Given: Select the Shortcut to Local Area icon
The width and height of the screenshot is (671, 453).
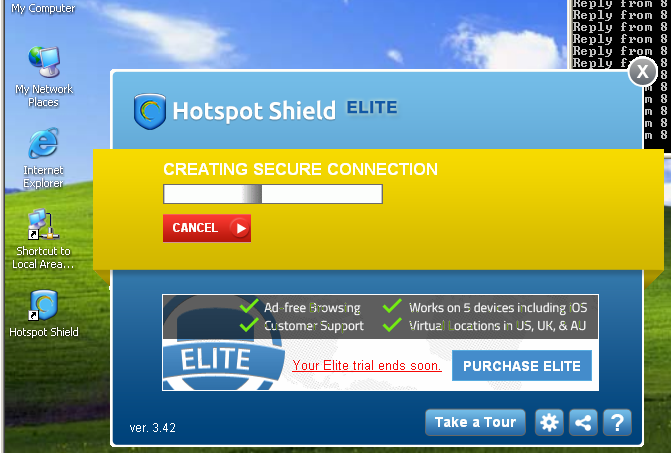Looking at the screenshot, I should click(43, 239).
